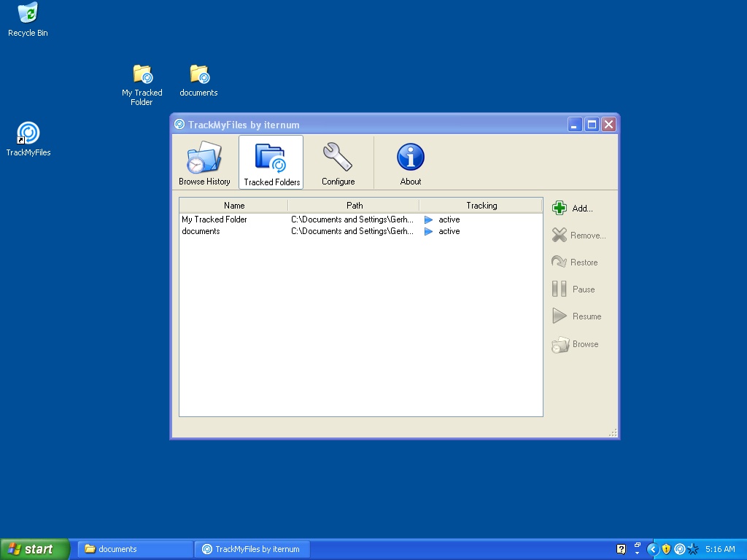Select the TrackMyFiles desktop shortcut

pos(28,139)
